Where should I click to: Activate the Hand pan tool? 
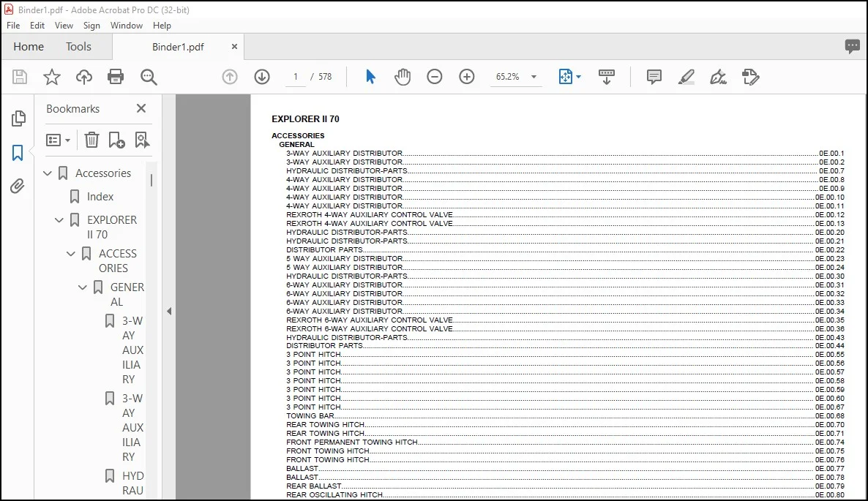pyautogui.click(x=403, y=77)
